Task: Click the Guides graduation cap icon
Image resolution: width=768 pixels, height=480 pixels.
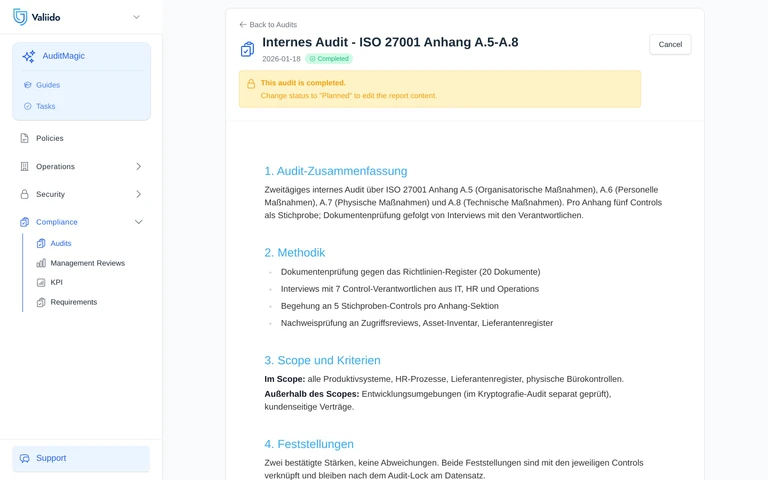Action: click(x=27, y=85)
